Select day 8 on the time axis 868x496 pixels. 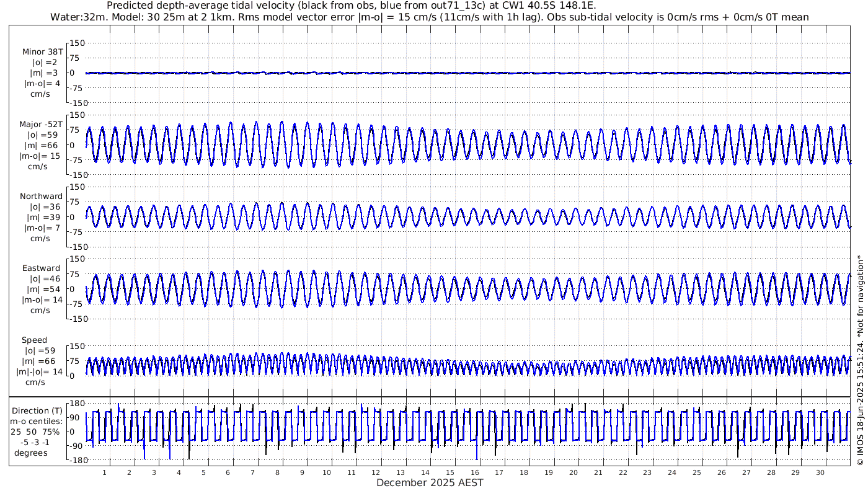pos(278,472)
